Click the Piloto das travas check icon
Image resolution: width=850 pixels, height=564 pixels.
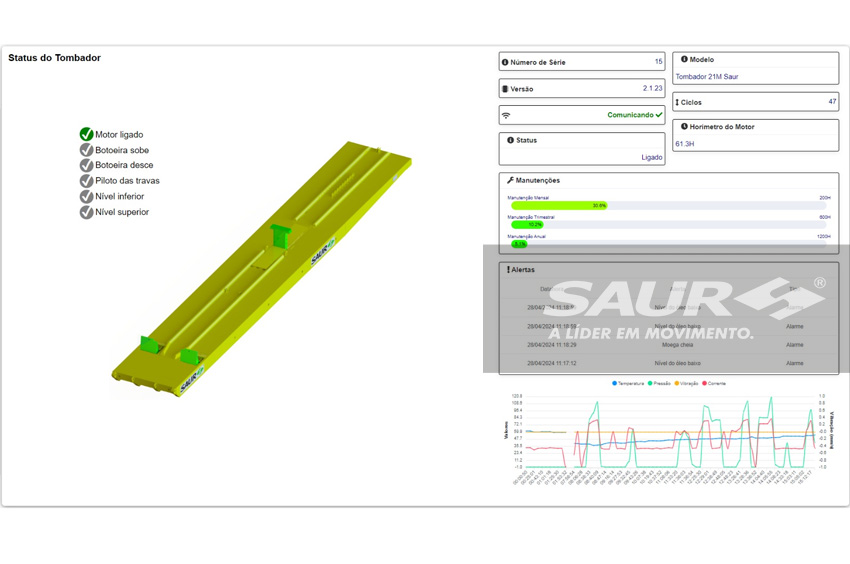(86, 181)
